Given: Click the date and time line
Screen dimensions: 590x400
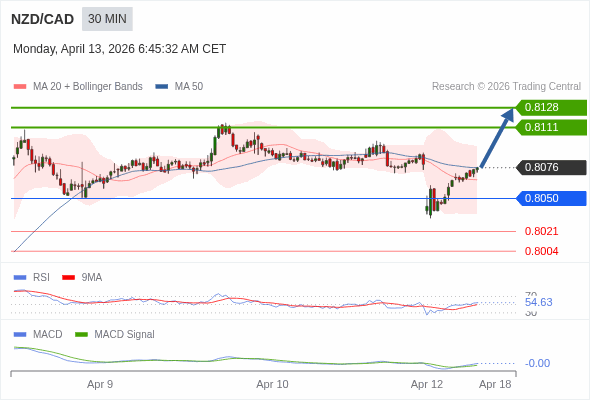Looking at the screenshot, I should (119, 49).
